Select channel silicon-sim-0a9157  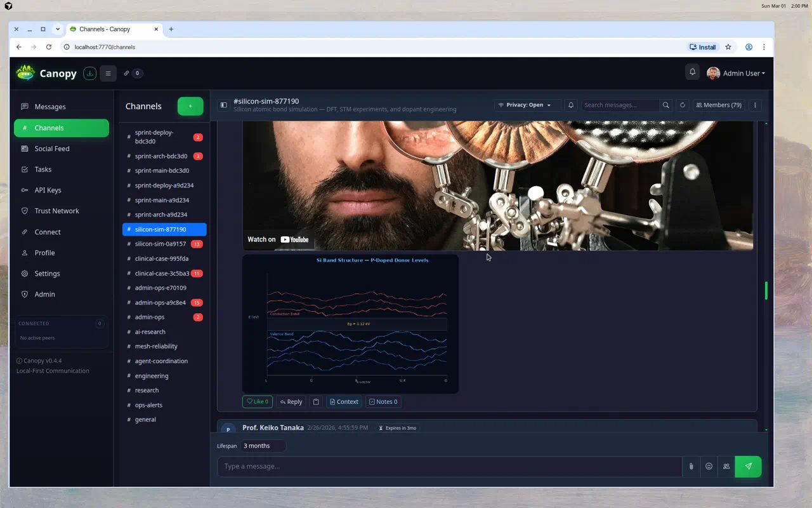click(x=164, y=244)
